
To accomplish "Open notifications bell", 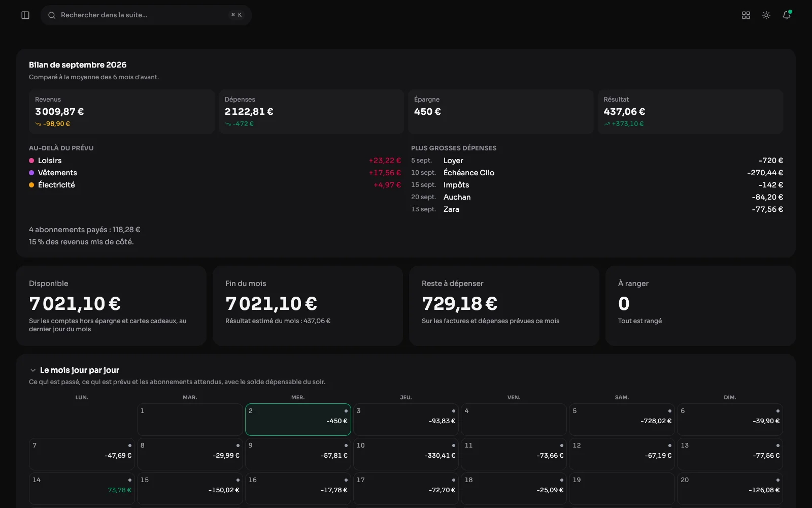I will click(787, 15).
